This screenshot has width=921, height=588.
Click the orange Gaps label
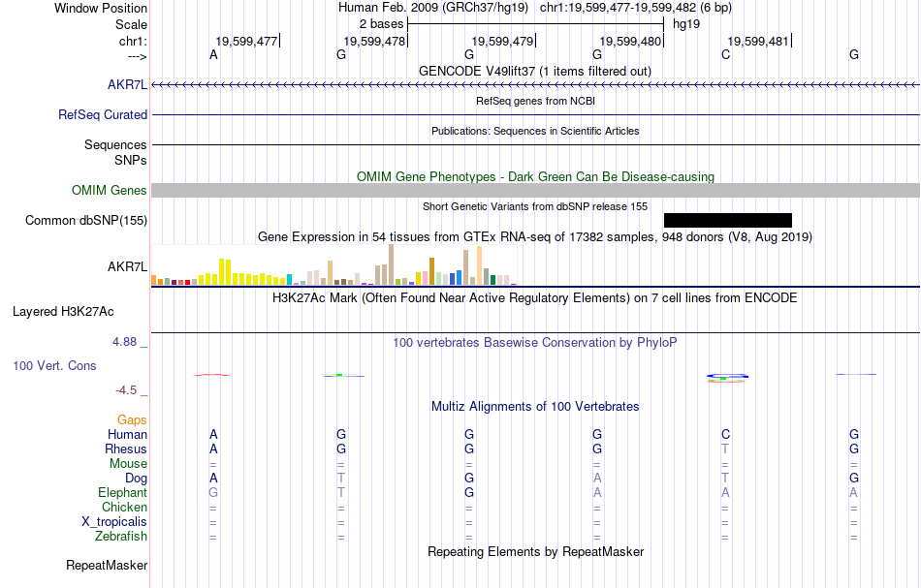click(132, 420)
